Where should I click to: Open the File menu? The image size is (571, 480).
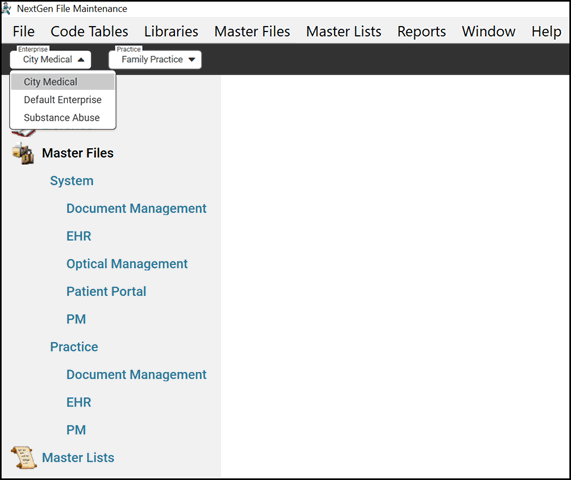(23, 31)
